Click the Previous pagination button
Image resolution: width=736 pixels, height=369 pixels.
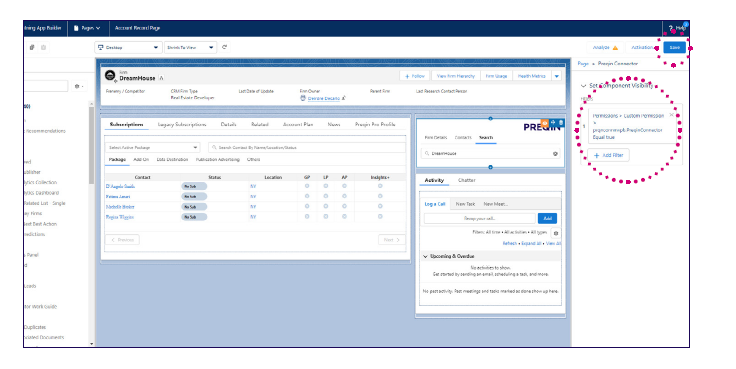pos(122,240)
